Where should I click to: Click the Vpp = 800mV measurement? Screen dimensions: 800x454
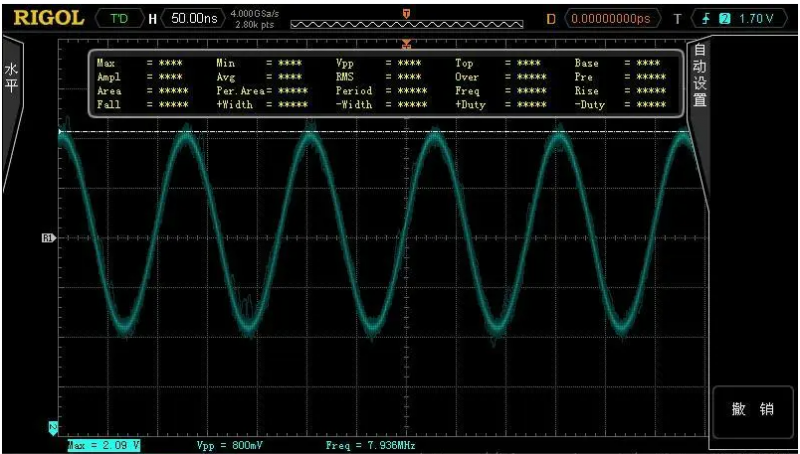tap(230, 445)
